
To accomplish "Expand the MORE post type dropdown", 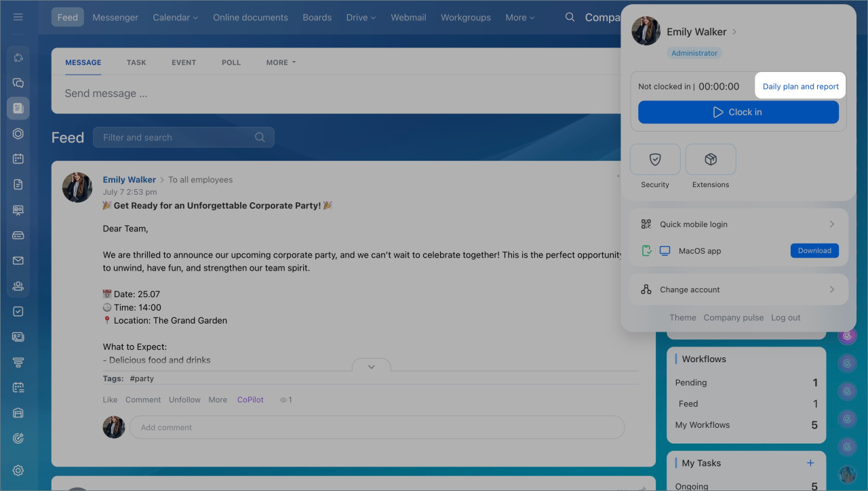I will [x=281, y=62].
